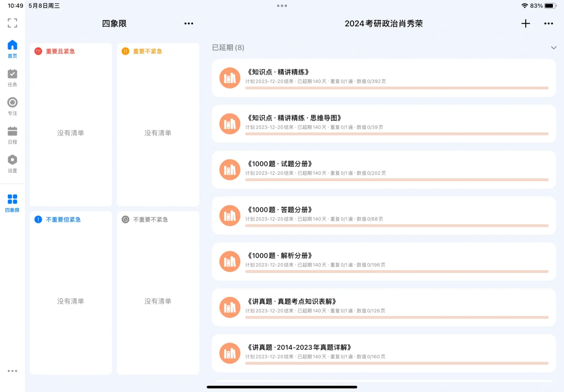The height and width of the screenshot is (392, 564).
Task: Click the ellipsis button at sidebar bottom
Action: [x=12, y=371]
